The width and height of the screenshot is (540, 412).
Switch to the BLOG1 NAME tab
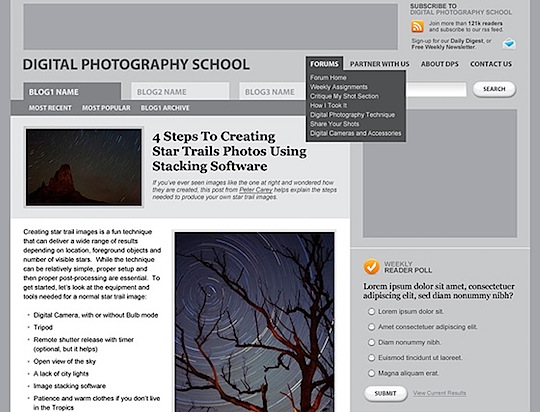72,92
